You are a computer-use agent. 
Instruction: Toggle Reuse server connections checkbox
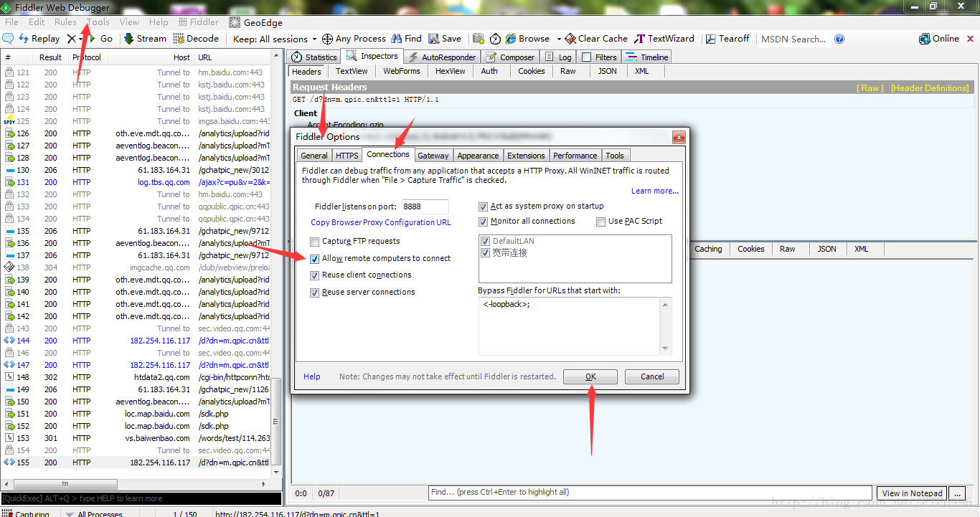pos(315,293)
